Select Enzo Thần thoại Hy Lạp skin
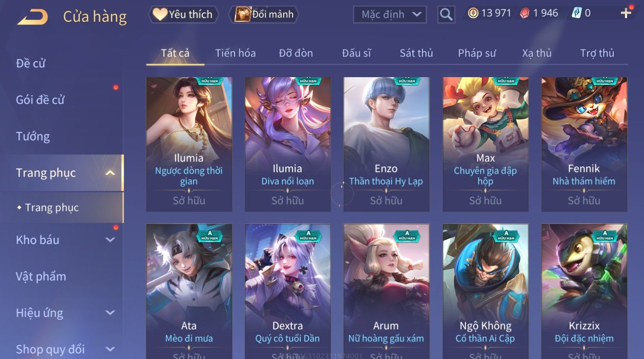644x359 pixels. pyautogui.click(x=386, y=145)
